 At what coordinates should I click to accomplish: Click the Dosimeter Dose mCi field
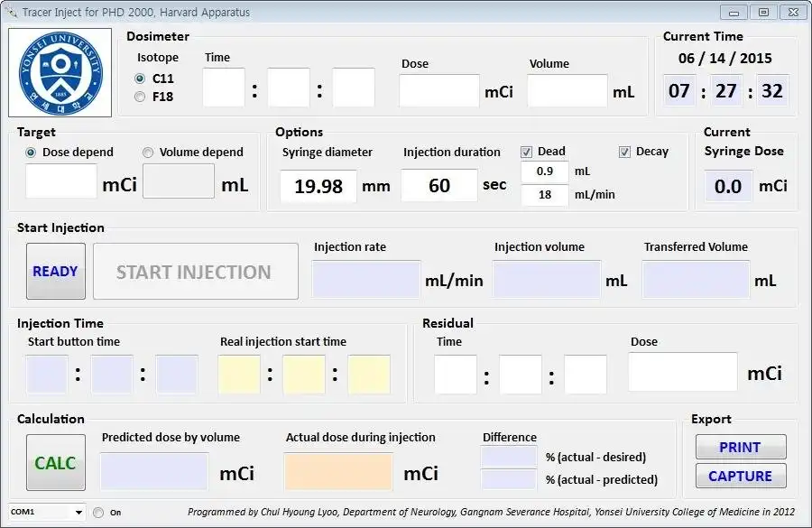click(x=439, y=90)
